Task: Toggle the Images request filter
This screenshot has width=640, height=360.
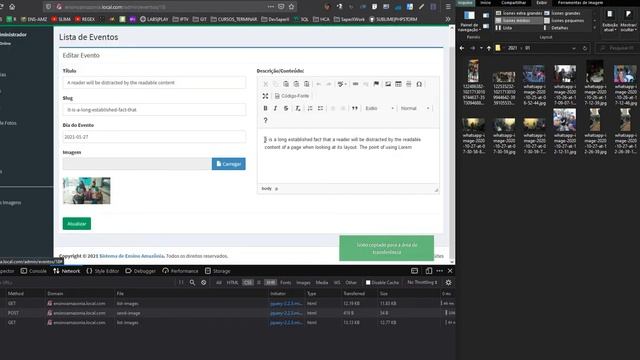Action: (303, 282)
